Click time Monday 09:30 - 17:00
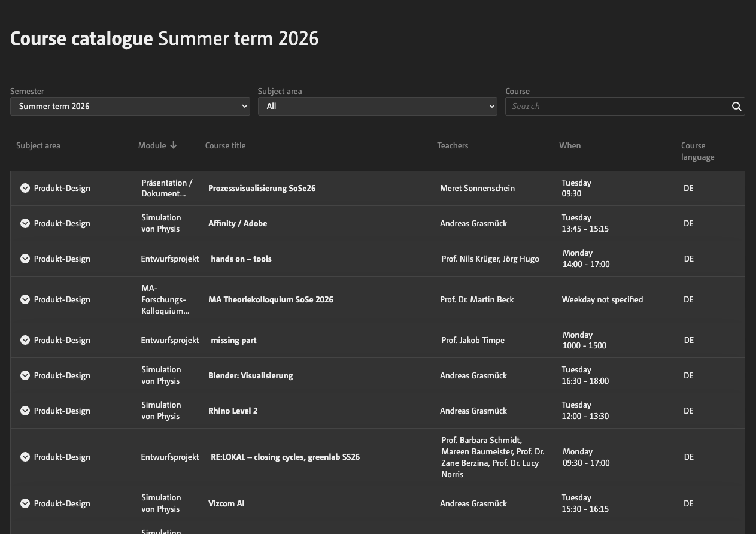Viewport: 756px width, 534px height. pos(586,457)
